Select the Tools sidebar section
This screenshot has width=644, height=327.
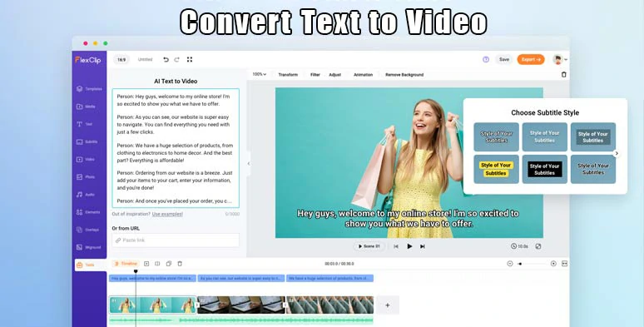click(x=90, y=265)
